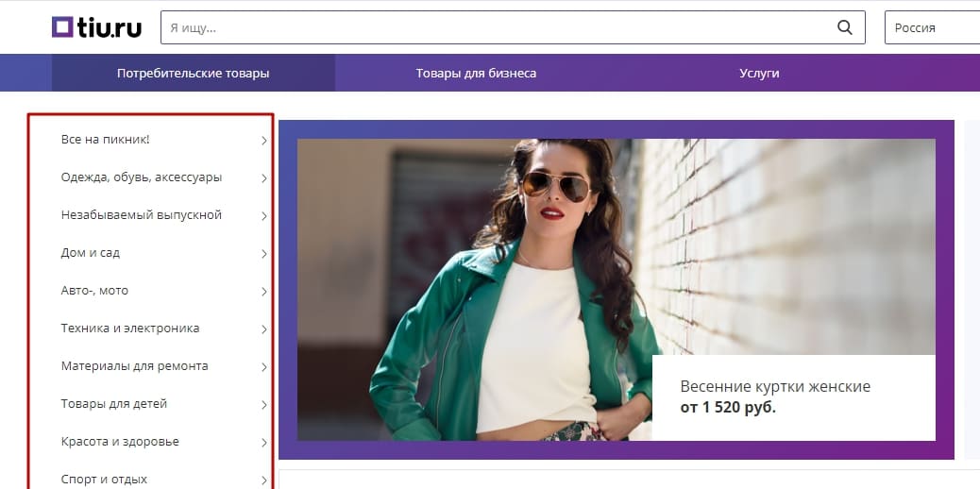Expand arrow next to Одежда, обувь, аксессуары

264,178
